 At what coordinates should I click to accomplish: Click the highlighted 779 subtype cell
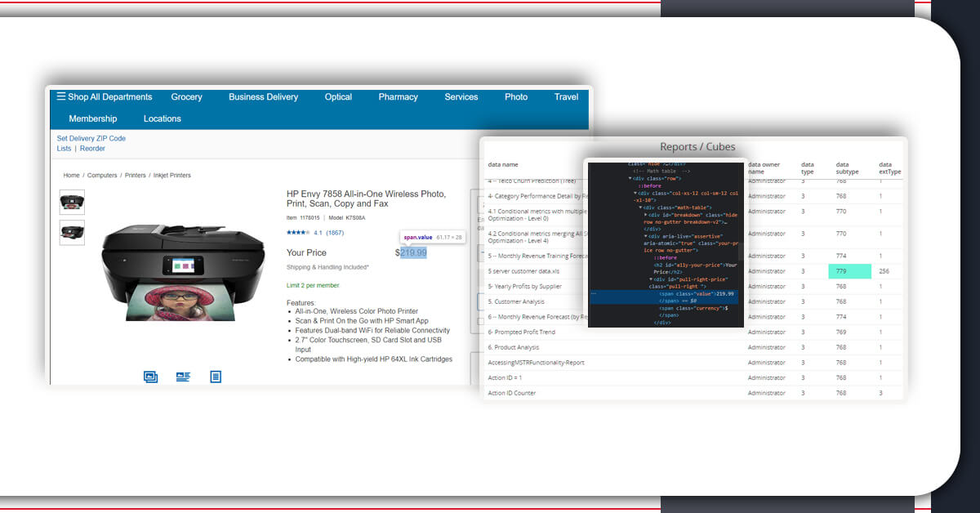pos(850,271)
